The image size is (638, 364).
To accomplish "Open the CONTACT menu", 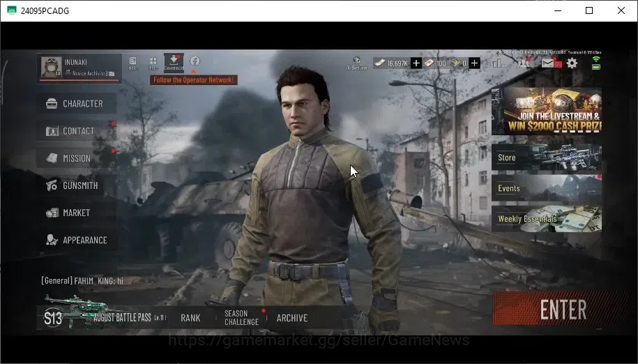I will pyautogui.click(x=77, y=131).
